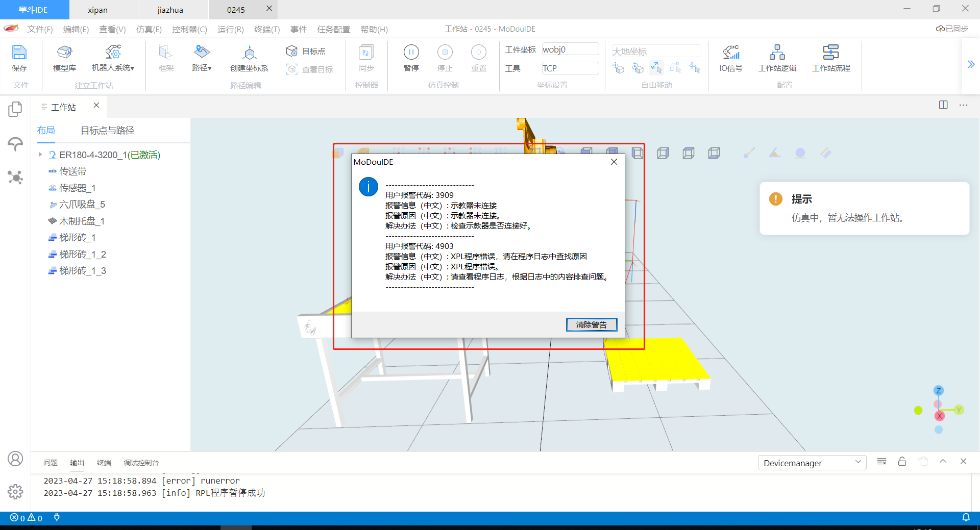
Task: Open the settings gear in sidebar
Action: (15, 491)
